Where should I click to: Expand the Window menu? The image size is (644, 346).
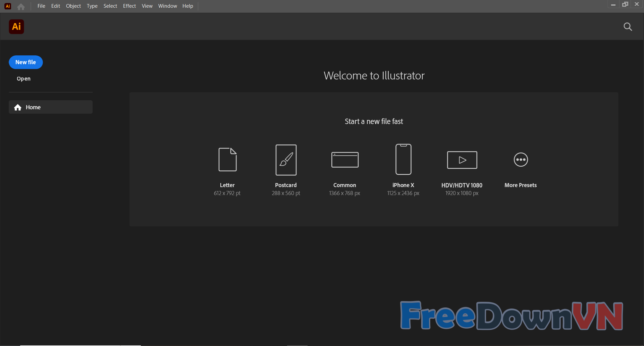(x=168, y=6)
